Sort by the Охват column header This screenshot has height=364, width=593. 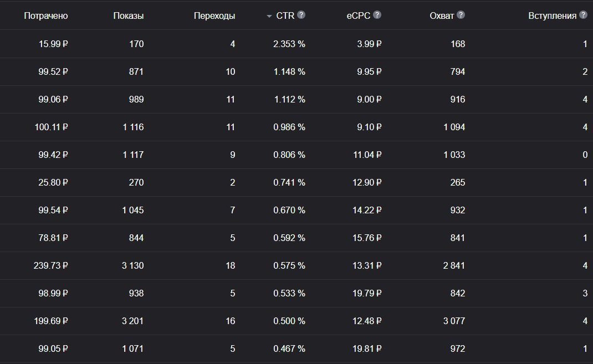pos(442,16)
